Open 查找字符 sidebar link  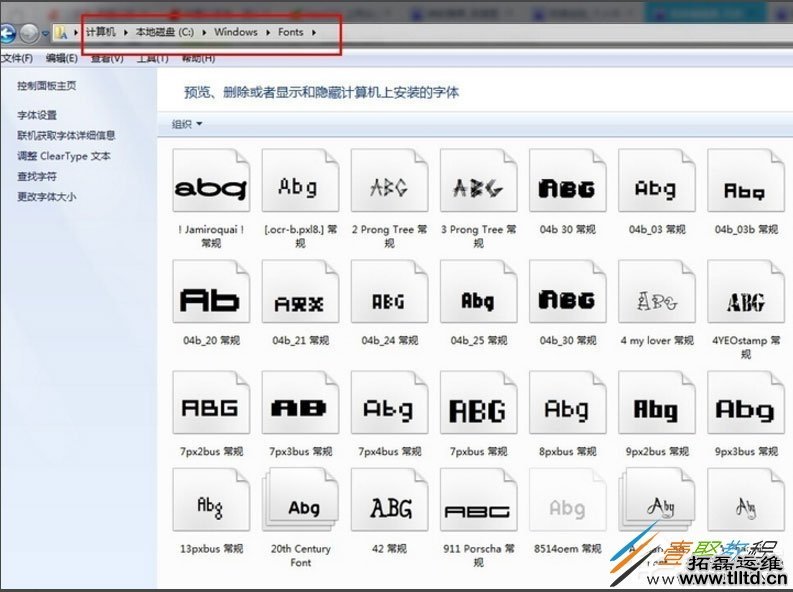[37, 176]
